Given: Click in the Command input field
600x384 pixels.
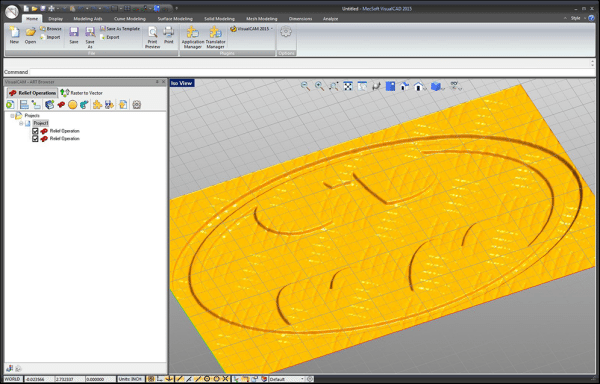Looking at the screenshot, I should [x=311, y=72].
